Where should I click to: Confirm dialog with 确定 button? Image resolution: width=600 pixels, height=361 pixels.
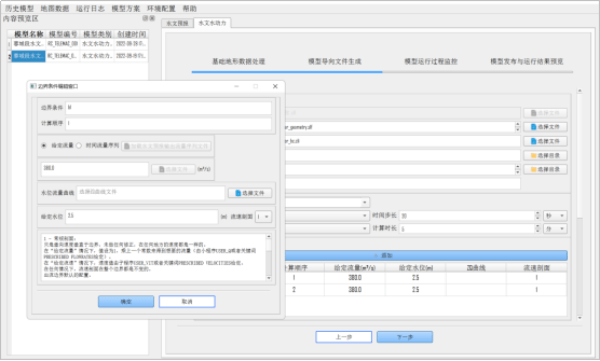(126, 302)
